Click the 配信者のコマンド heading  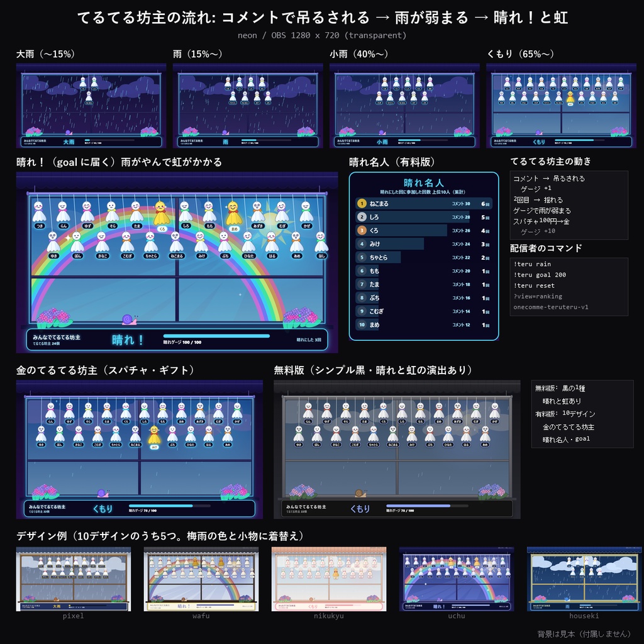tap(546, 248)
